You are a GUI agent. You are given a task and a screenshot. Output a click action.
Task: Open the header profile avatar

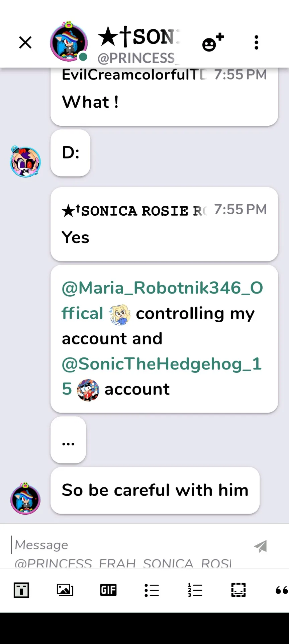[69, 42]
